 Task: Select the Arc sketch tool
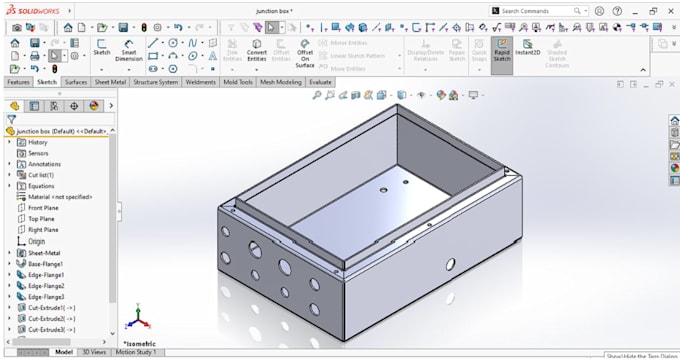pyautogui.click(x=173, y=56)
